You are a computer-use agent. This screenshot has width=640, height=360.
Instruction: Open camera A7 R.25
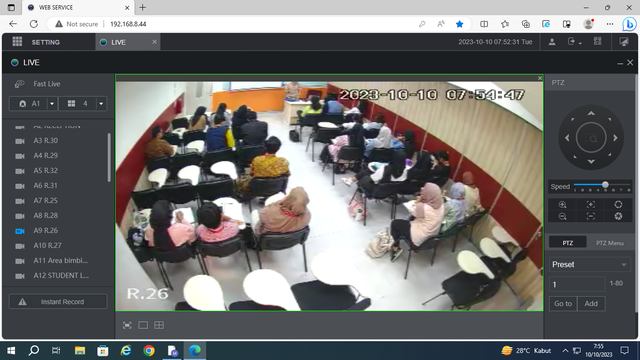(45, 200)
